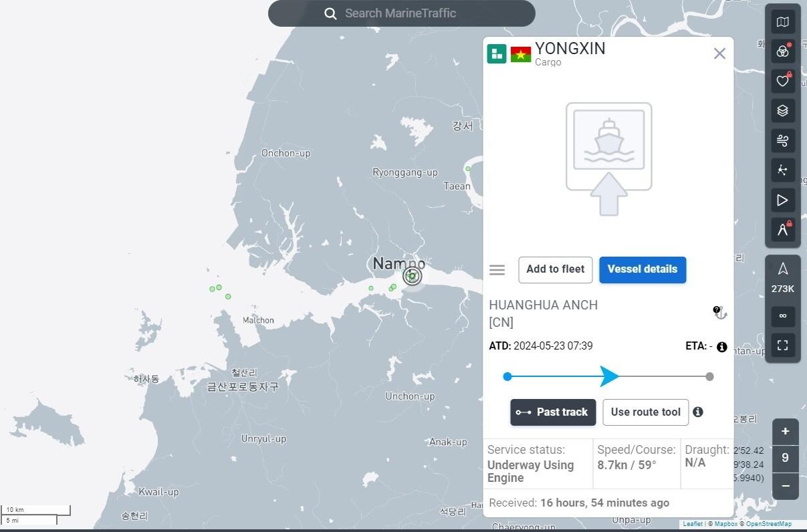
Task: Open the map type icon in sidebar
Action: (782, 22)
